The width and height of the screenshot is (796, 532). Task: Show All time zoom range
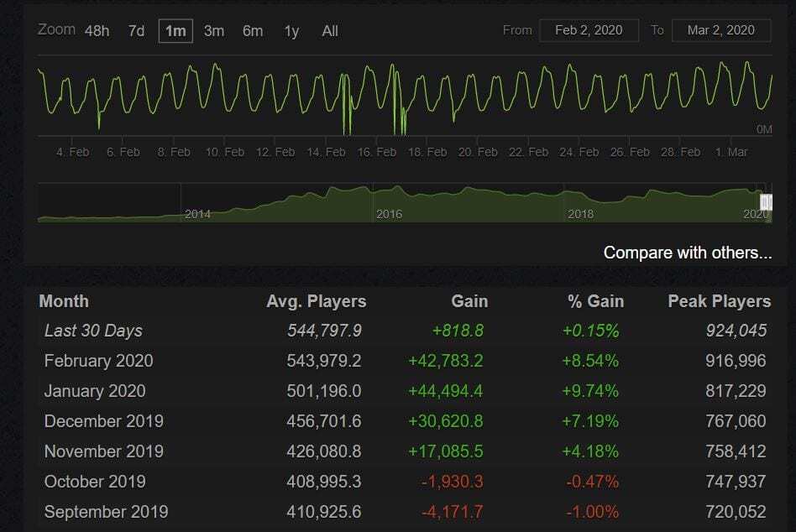[330, 31]
